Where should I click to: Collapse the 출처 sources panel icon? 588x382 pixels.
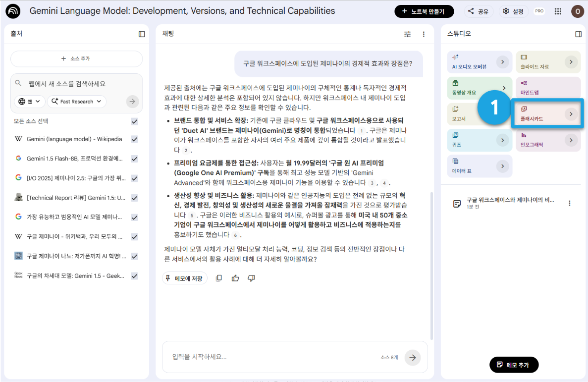coord(142,34)
